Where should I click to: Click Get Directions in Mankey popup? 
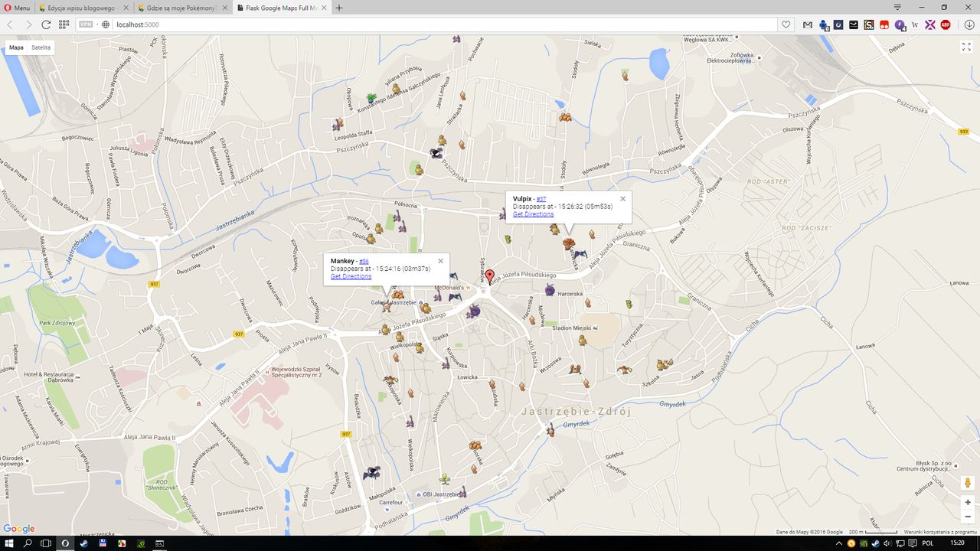click(x=351, y=276)
